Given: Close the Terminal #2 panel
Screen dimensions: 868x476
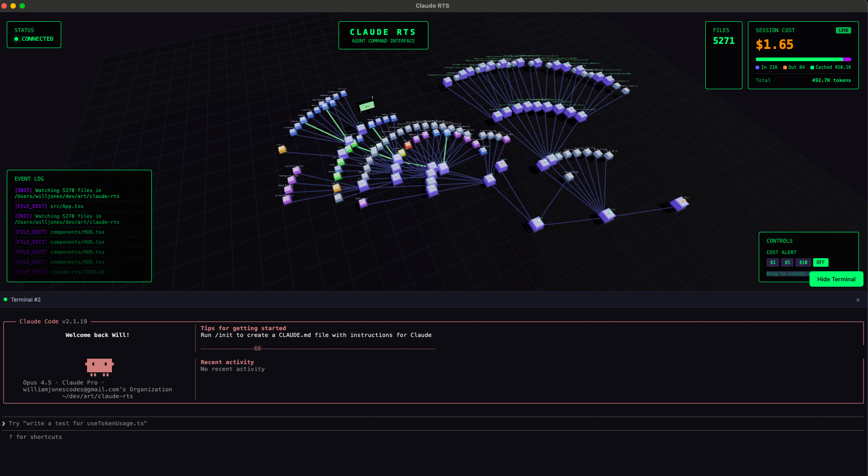Looking at the screenshot, I should [x=858, y=300].
